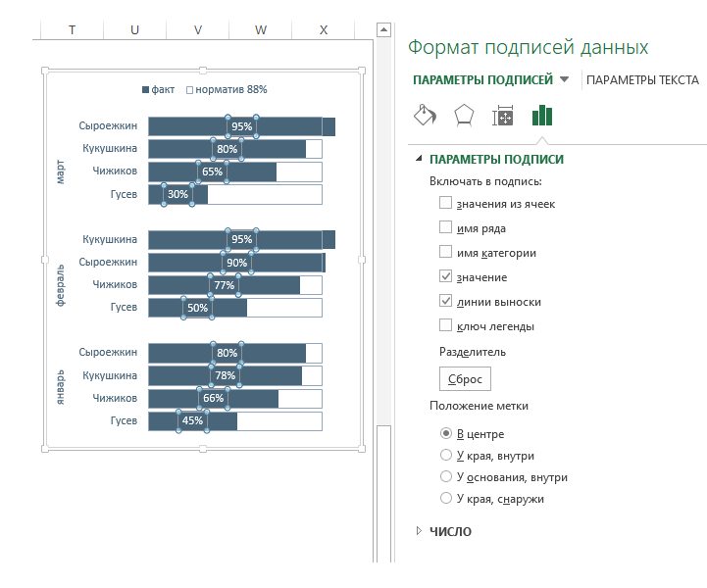Screen dimensions: 707x588
Task: Expand the ЧИСЛО section
Action: (420, 531)
